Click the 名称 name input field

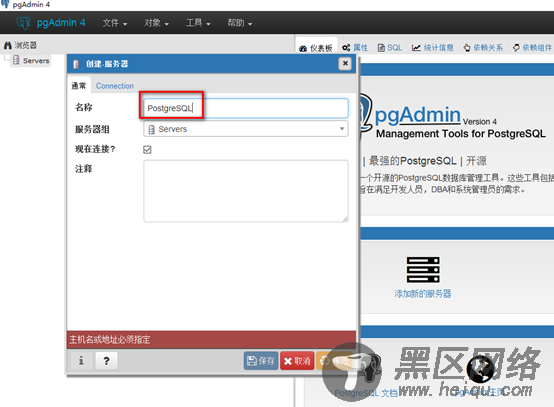(246, 108)
